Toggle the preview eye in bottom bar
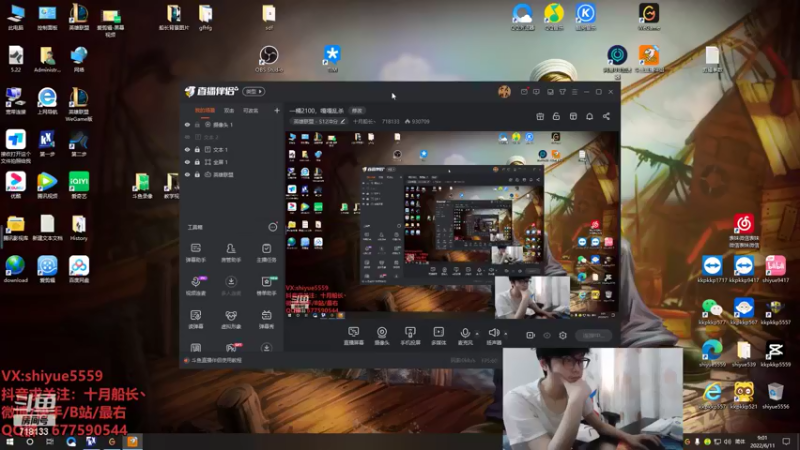This screenshot has height=450, width=800. pos(547,335)
